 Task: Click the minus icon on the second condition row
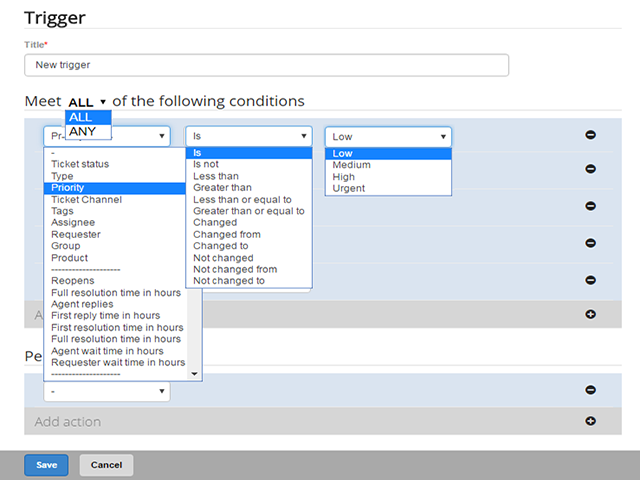590,169
